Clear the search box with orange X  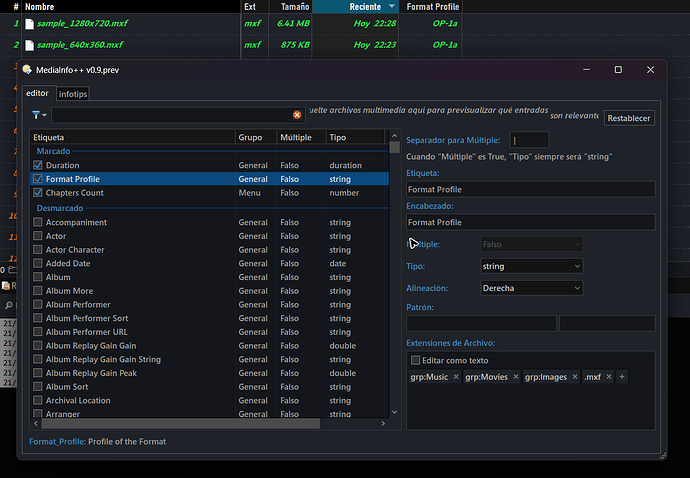pos(297,116)
